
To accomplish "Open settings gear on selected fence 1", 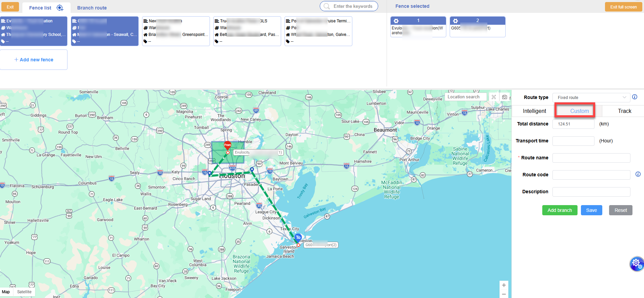I will pyautogui.click(x=396, y=21).
